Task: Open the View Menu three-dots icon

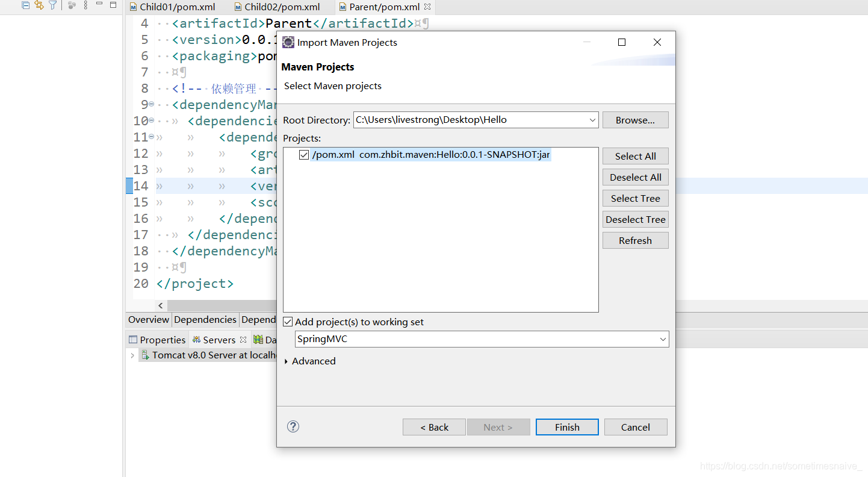Action: (x=85, y=5)
